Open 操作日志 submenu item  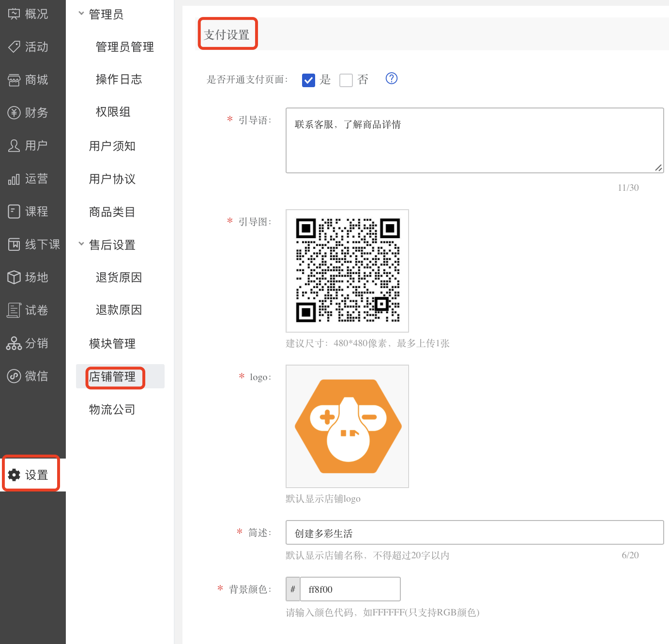coord(119,79)
